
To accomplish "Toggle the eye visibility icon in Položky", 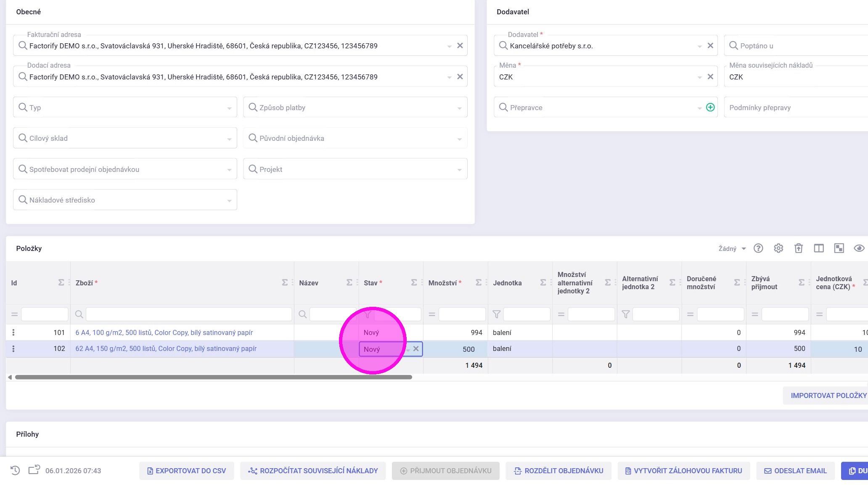I will [859, 248].
